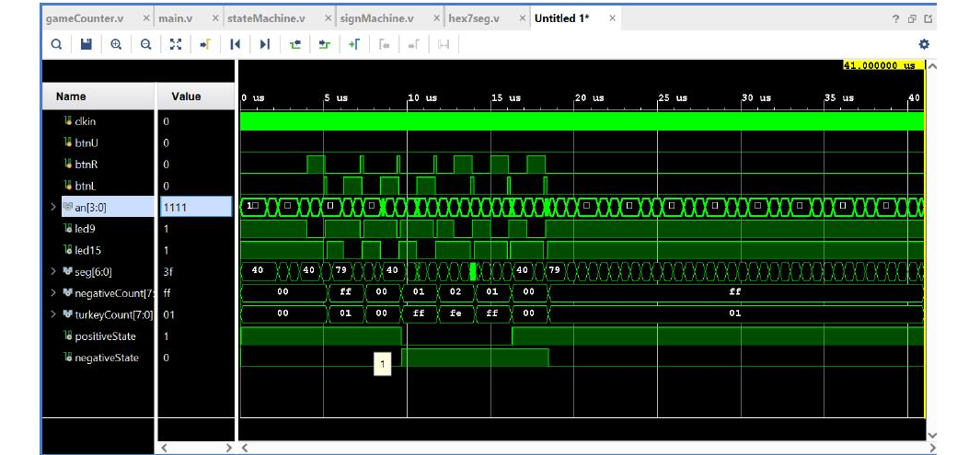Expand the negativeCount bus
Screen dimensions: 980x455
[x=53, y=292]
